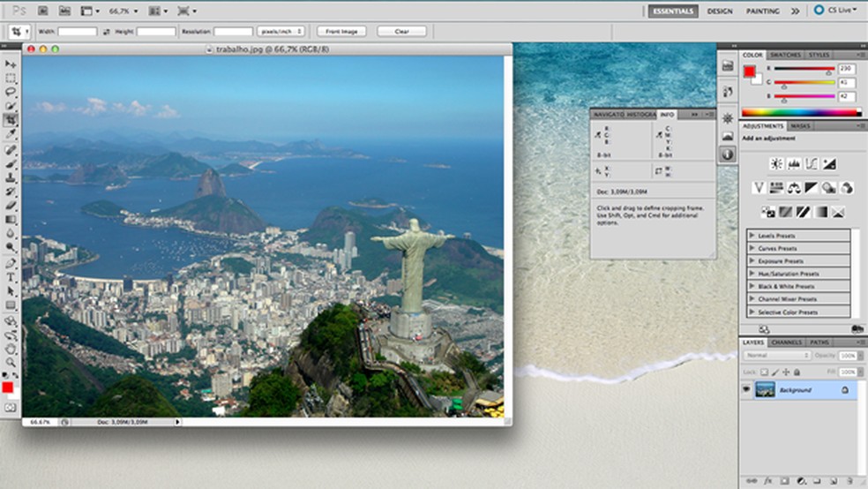
Task: Open the pixels/inch resolution units dropdown
Action: [281, 32]
